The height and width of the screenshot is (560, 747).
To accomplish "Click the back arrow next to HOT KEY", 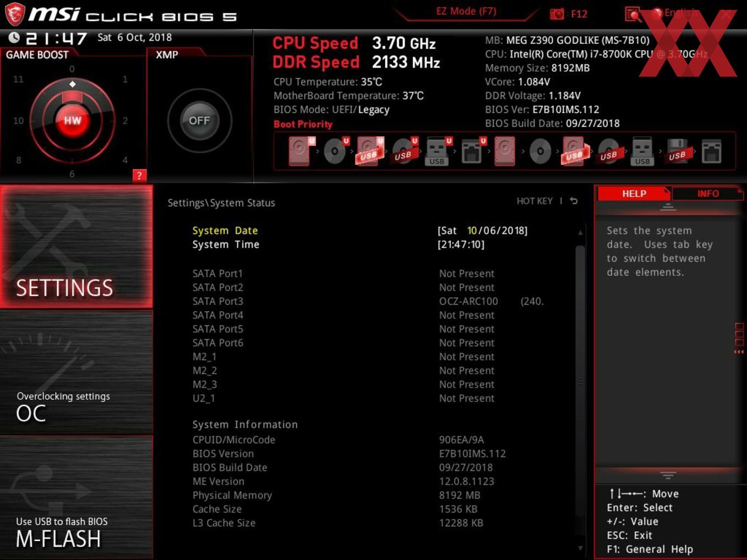I will [574, 201].
